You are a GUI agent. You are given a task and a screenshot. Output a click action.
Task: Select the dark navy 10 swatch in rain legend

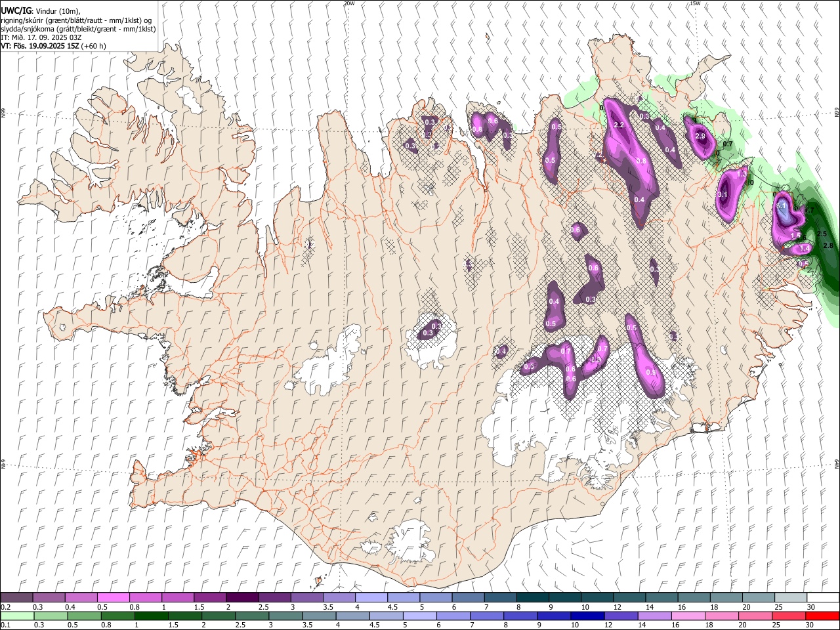pyautogui.click(x=587, y=616)
